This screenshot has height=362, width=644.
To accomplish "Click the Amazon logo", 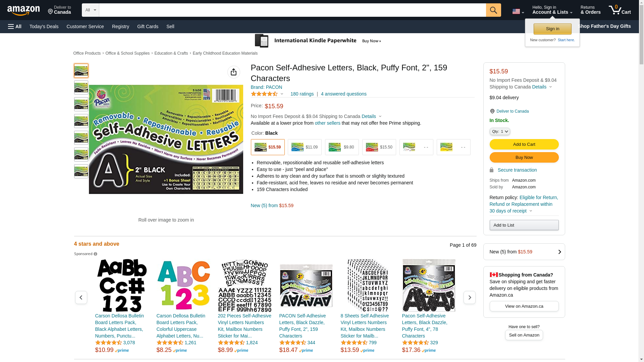I will (23, 10).
